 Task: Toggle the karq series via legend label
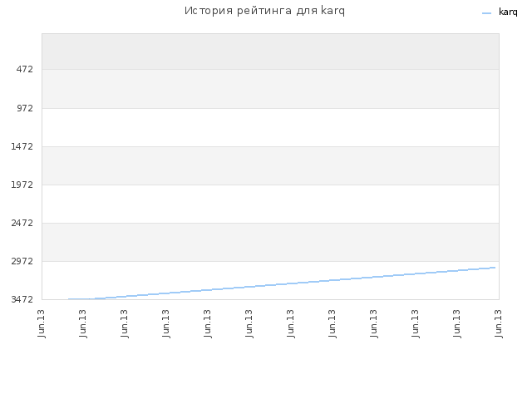click(508, 12)
